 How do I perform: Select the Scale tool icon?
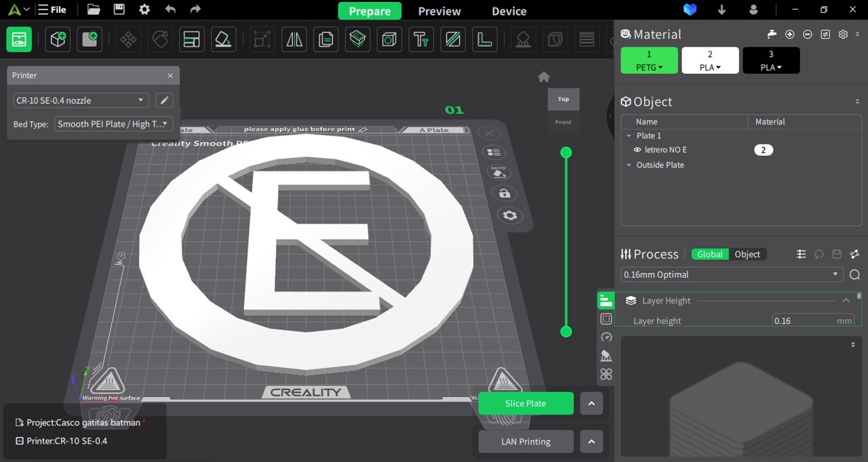click(x=262, y=39)
